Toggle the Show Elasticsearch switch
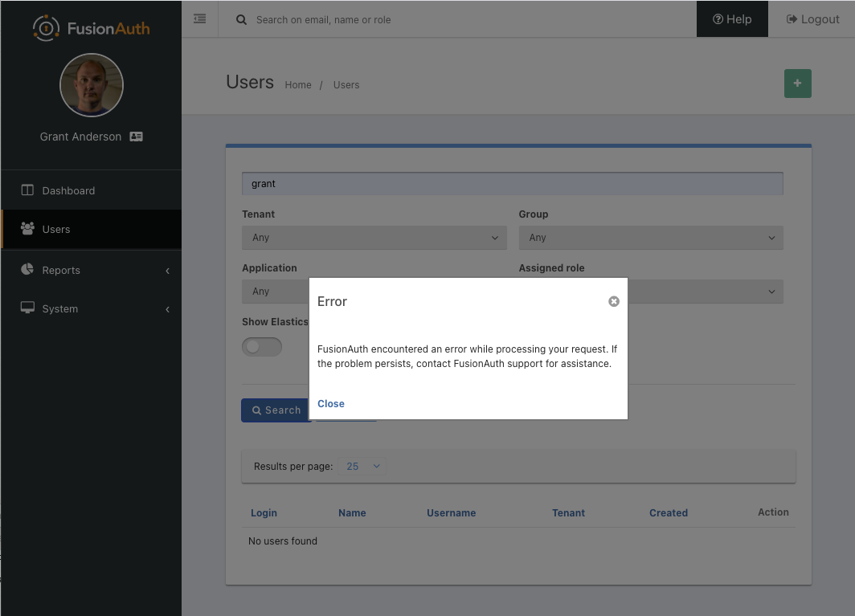 click(262, 346)
